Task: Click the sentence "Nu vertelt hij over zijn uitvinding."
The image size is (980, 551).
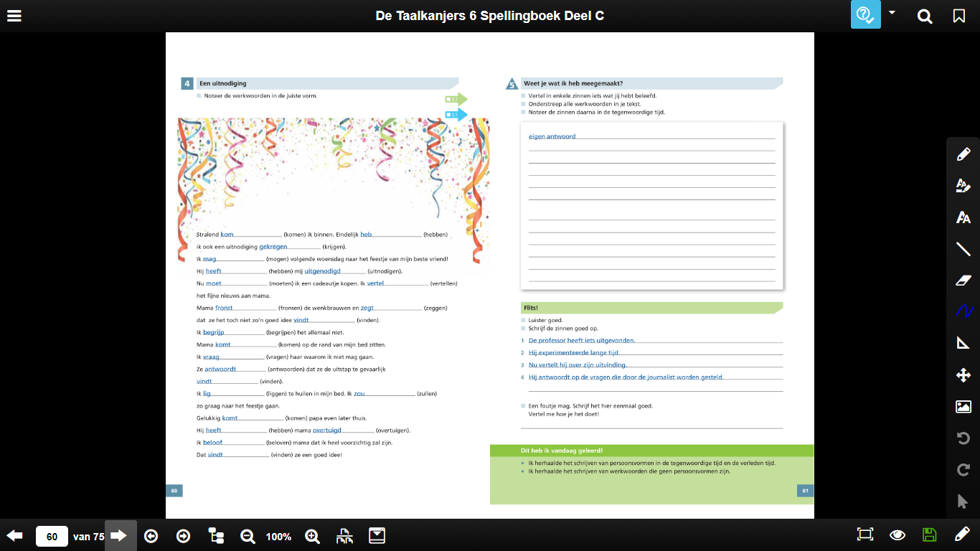Action: [x=578, y=365]
